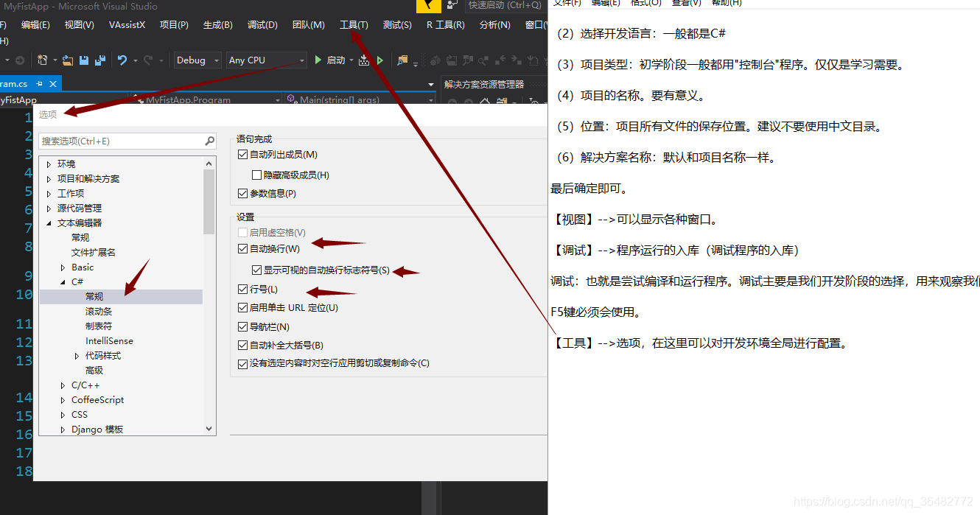Viewport: 980px width, 515px height.
Task: Toggle 自动列出成员(M) checkbox
Action: (243, 155)
